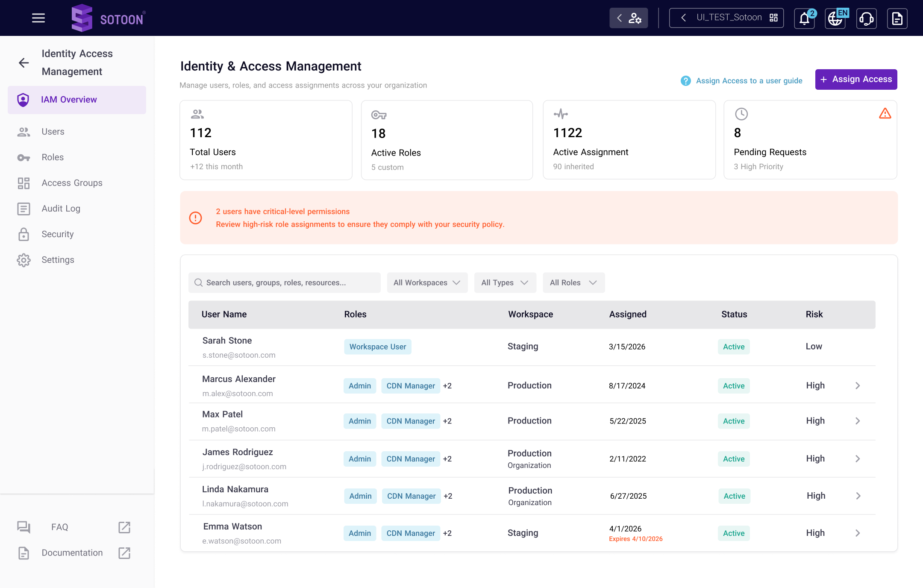This screenshot has height=588, width=923.
Task: Click the Roles key icon in sidebar
Action: click(24, 158)
